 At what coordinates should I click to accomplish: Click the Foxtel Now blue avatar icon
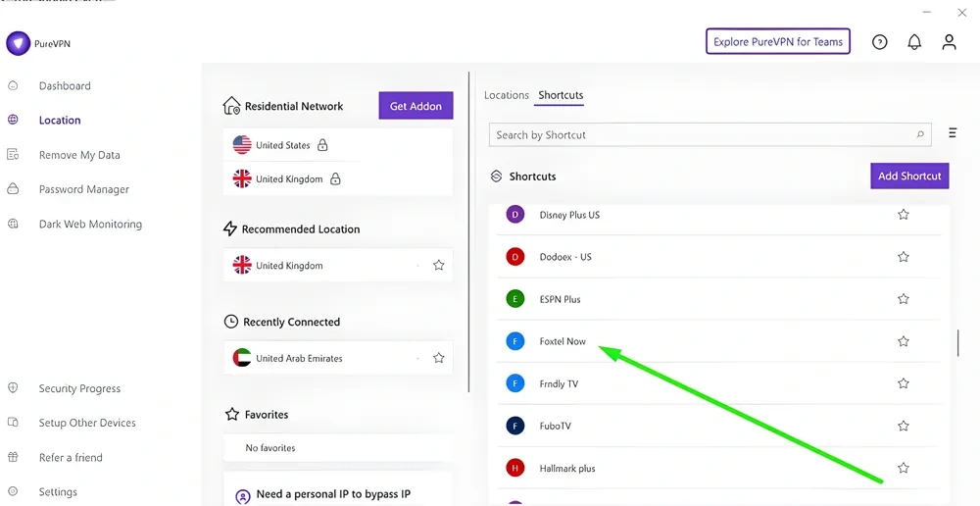515,341
